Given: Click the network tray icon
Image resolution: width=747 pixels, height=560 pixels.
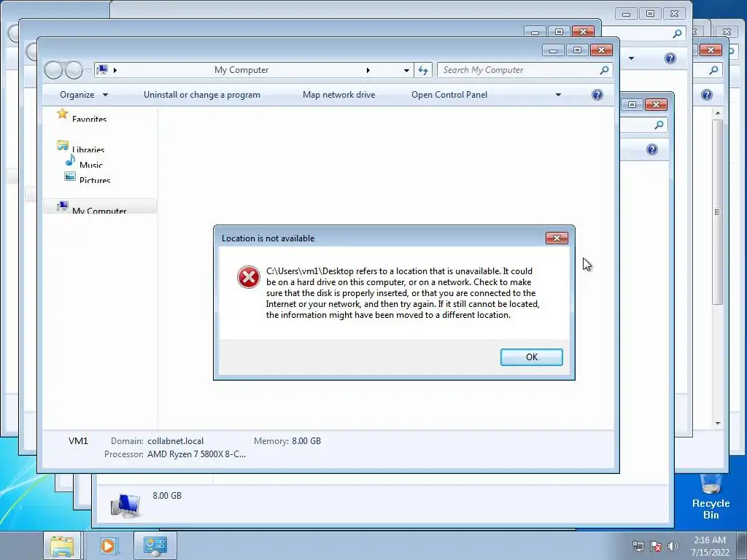Looking at the screenshot, I should [638, 546].
